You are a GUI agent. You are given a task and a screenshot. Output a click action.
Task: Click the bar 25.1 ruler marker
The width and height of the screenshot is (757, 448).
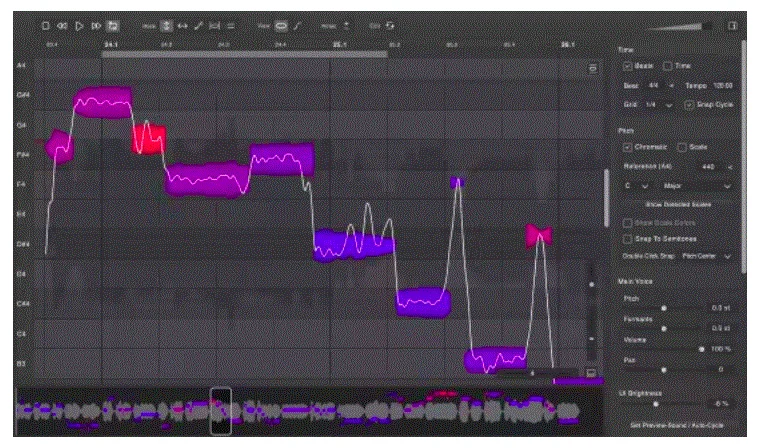click(x=339, y=44)
